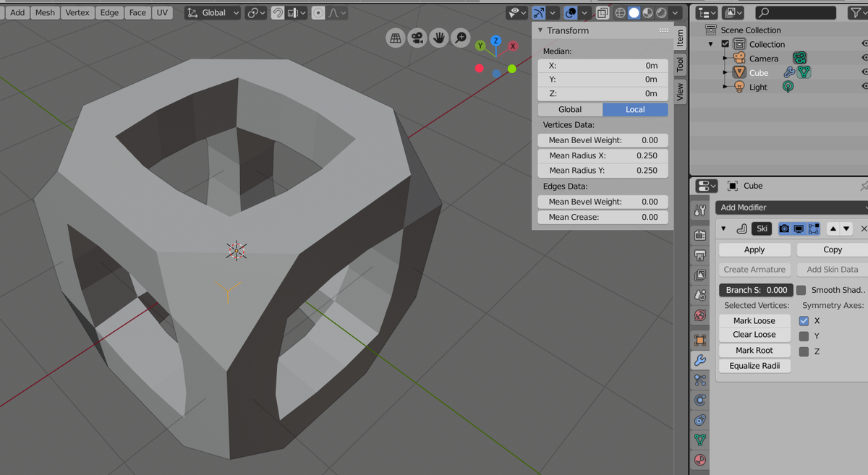The width and height of the screenshot is (868, 475).
Task: Expand Cube item in outliner
Action: pyautogui.click(x=726, y=72)
